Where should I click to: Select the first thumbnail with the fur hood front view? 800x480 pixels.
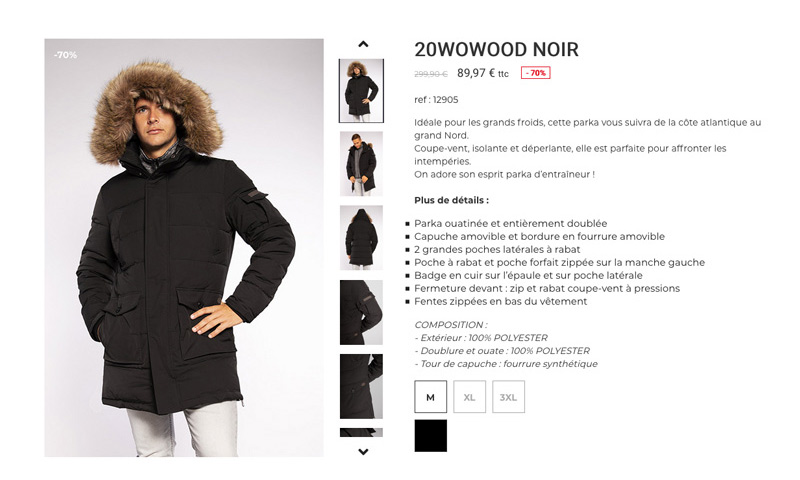click(x=361, y=91)
